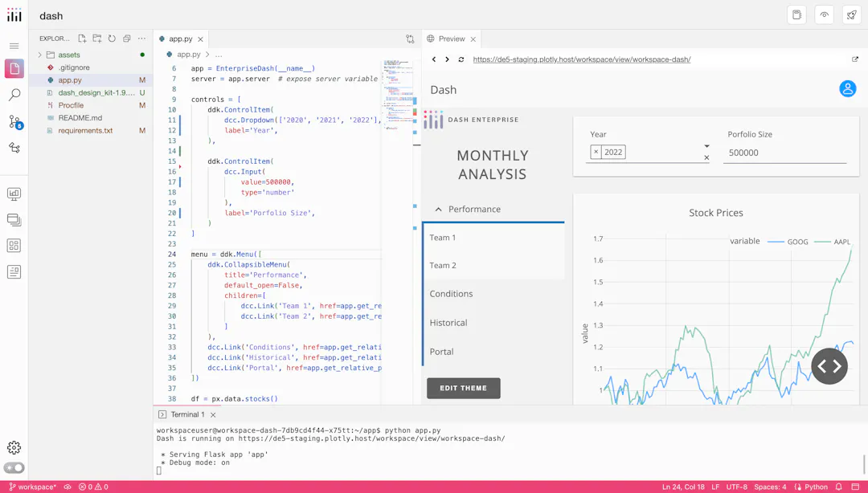Open Source Control icon with badge
This screenshot has width=868, height=493.
tap(15, 122)
